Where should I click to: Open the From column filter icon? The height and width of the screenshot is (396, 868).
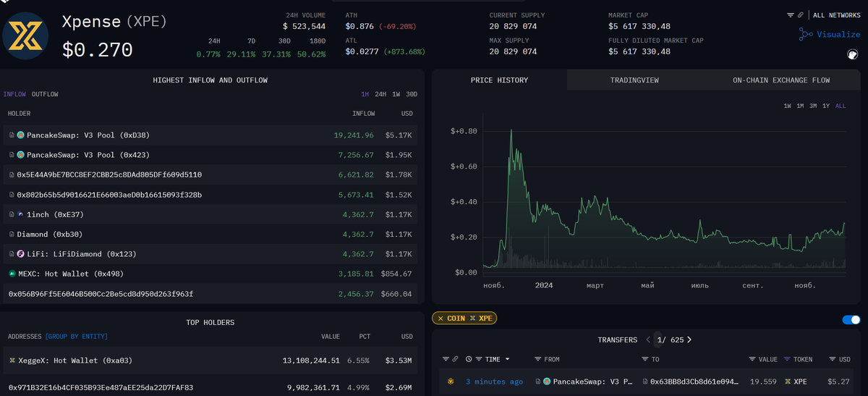click(538, 359)
